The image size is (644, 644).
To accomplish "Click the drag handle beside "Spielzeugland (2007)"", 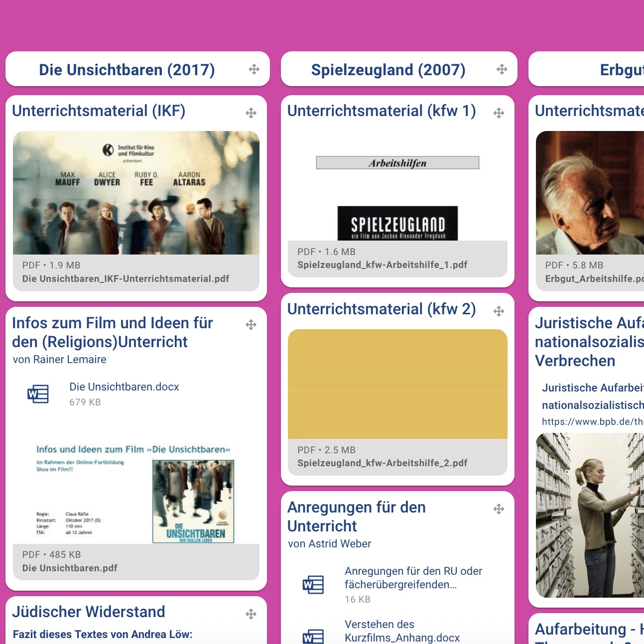I will click(502, 69).
